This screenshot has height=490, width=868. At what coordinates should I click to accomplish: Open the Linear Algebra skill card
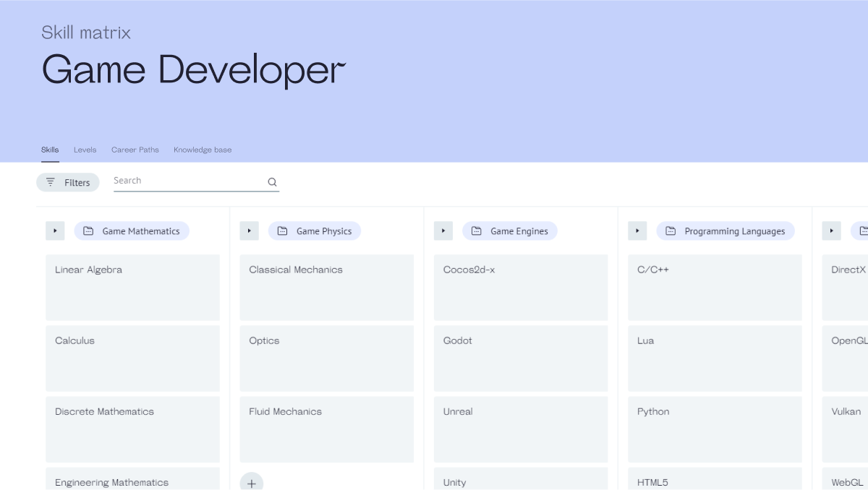pyautogui.click(x=132, y=287)
